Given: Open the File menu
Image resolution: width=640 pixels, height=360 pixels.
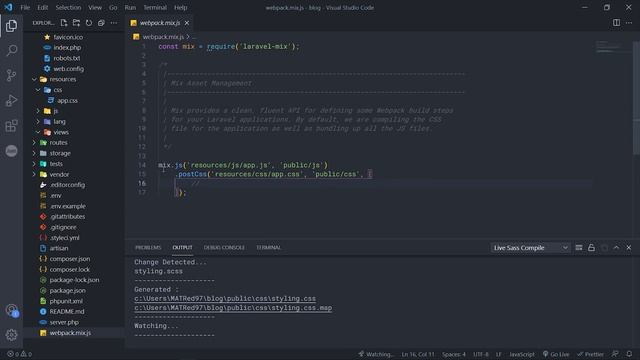Looking at the screenshot, I should 25,7.
